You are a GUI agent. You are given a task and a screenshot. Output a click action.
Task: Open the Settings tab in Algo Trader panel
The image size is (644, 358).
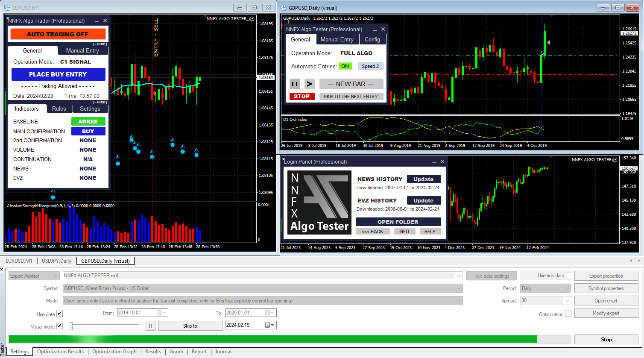click(x=90, y=109)
